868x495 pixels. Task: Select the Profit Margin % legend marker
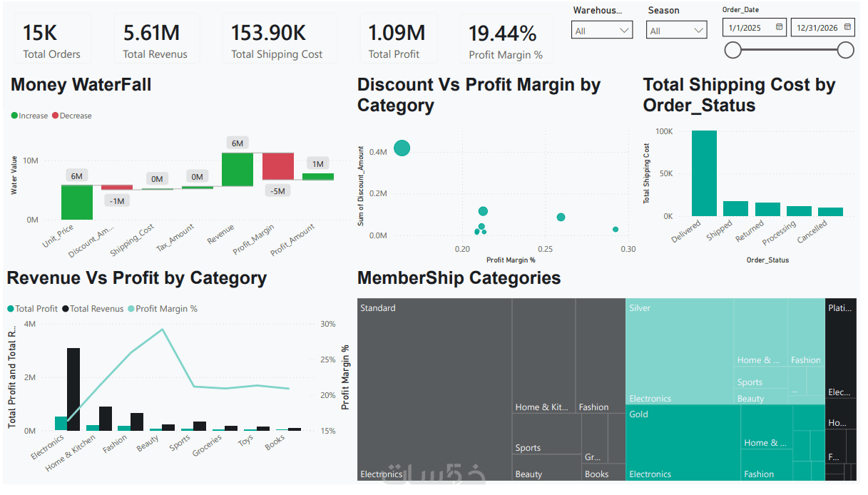pos(131,309)
